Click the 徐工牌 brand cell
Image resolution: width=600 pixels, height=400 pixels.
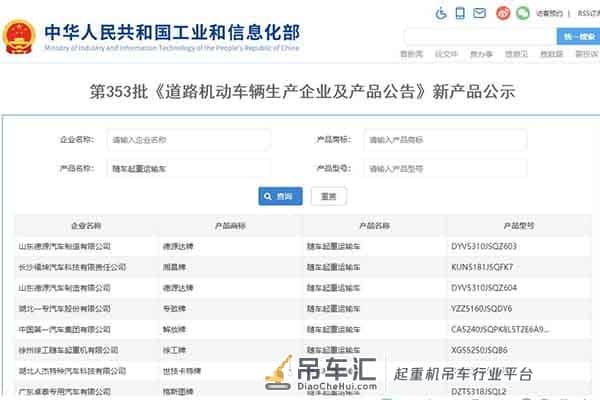coord(174,350)
